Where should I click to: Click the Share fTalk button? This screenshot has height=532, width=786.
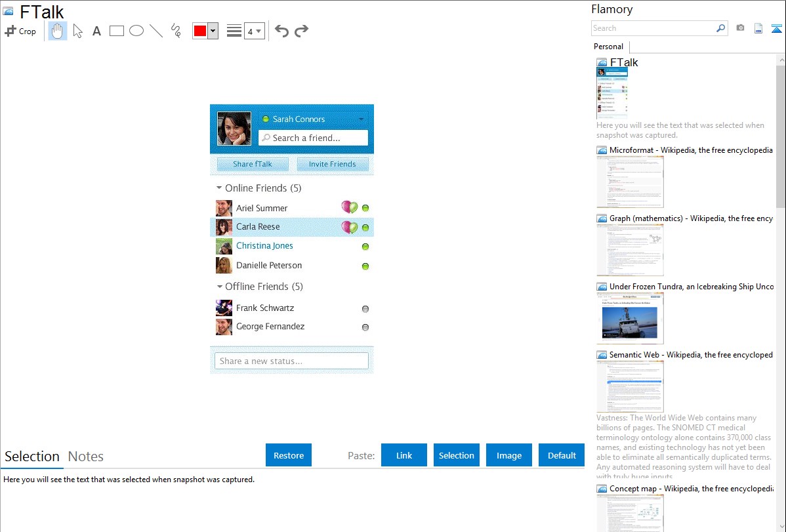(253, 164)
